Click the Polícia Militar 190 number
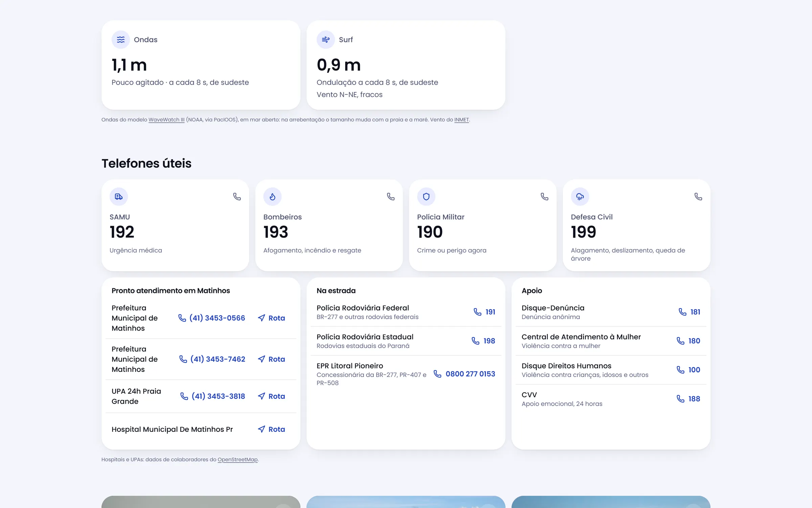This screenshot has height=508, width=812. pos(430,232)
